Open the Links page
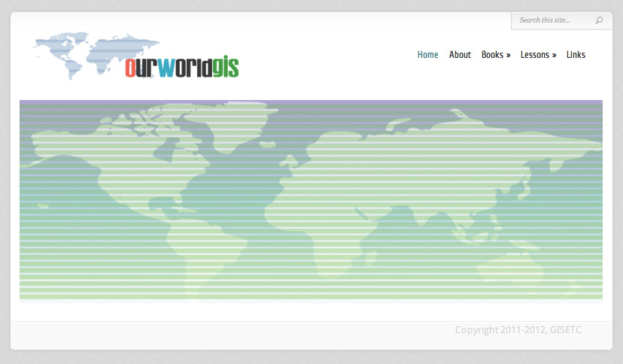The height and width of the screenshot is (364, 623). pyautogui.click(x=576, y=55)
